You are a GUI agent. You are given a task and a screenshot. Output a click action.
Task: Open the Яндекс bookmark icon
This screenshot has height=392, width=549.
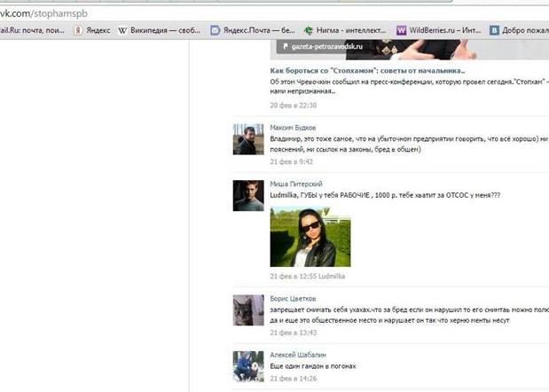[78, 31]
